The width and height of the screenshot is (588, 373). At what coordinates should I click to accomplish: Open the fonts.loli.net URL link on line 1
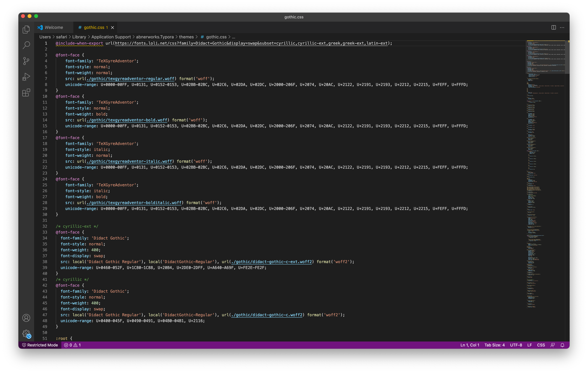tap(251, 43)
